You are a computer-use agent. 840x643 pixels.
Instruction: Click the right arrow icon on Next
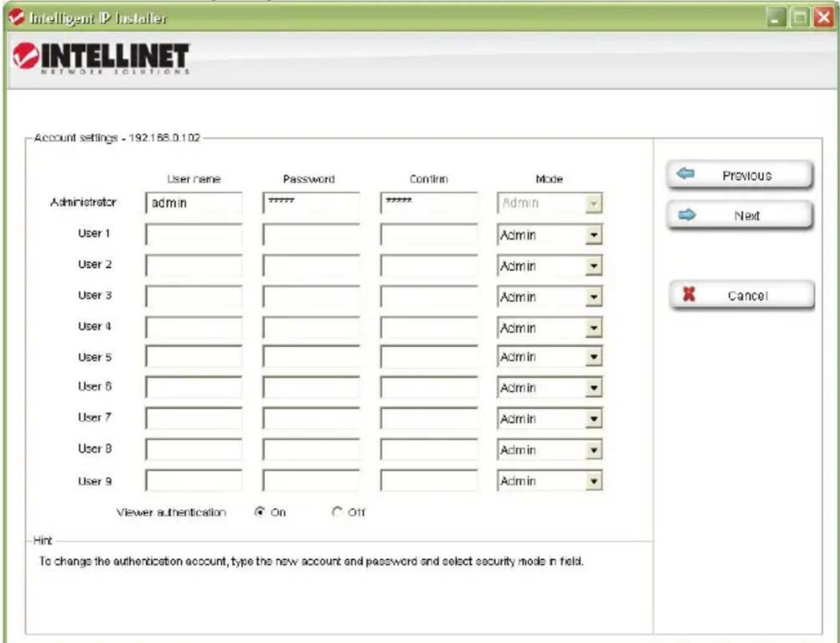pyautogui.click(x=687, y=215)
